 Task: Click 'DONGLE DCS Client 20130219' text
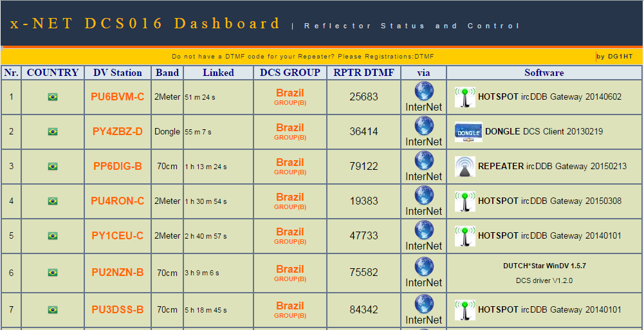[544, 132]
